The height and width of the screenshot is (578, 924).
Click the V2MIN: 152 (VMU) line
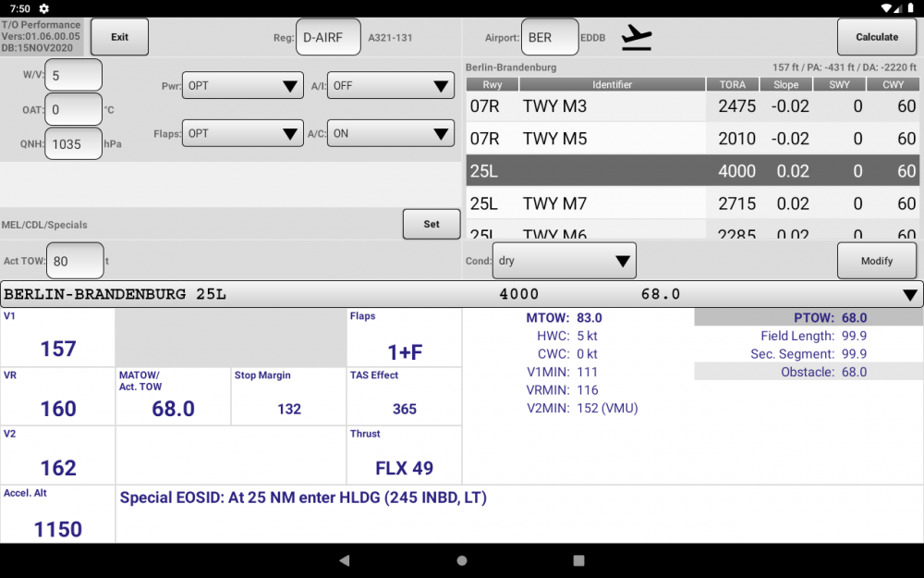pyautogui.click(x=582, y=408)
